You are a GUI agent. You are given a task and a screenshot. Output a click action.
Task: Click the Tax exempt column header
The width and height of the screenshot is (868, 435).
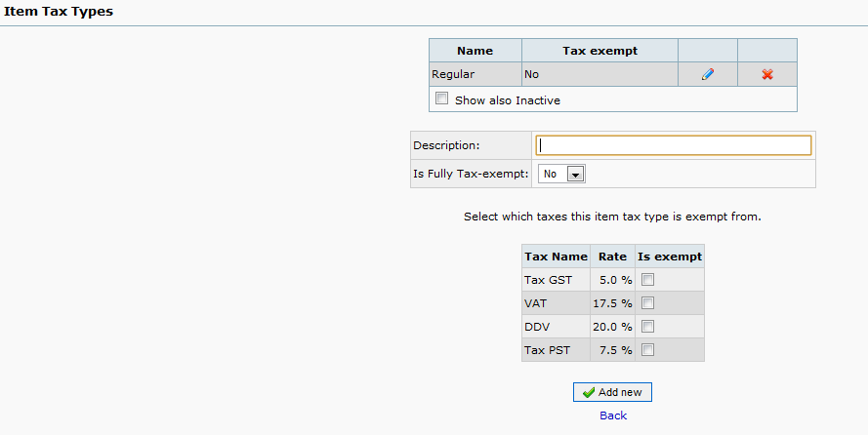tap(599, 51)
